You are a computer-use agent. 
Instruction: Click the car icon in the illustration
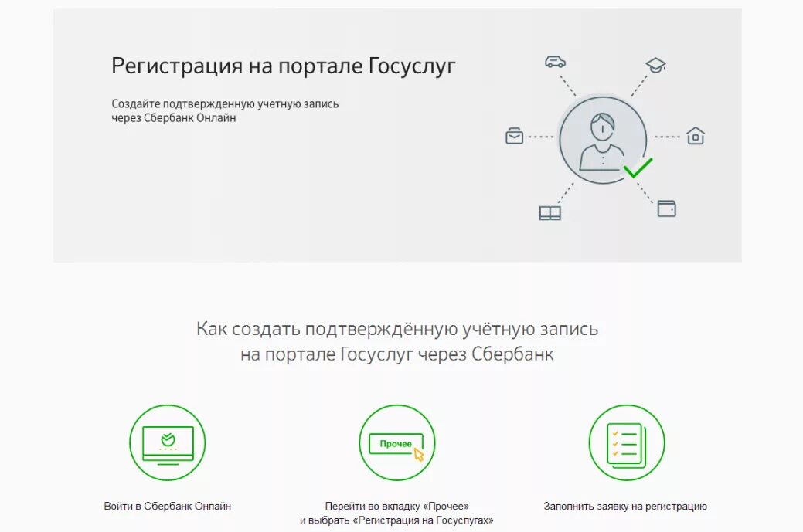(555, 62)
